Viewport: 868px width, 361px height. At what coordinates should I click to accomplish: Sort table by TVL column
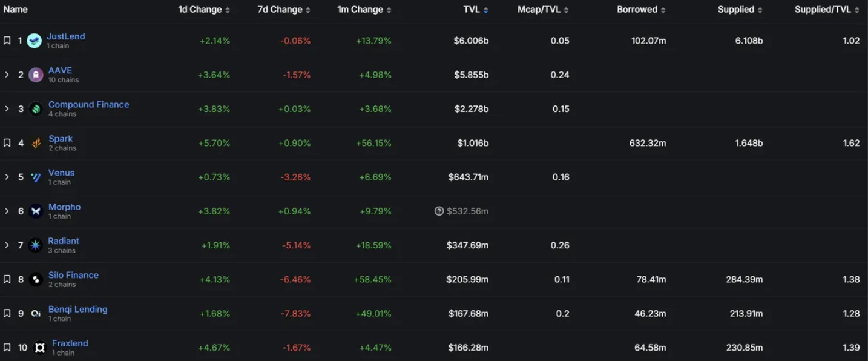click(x=476, y=10)
